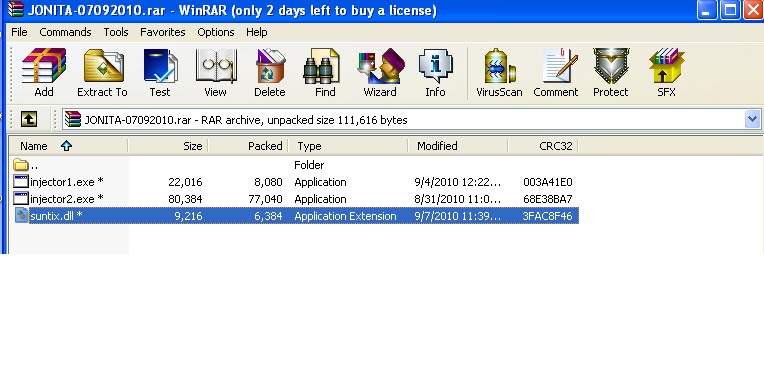
Task: Click the 9/4/2010 modified date
Action: pyautogui.click(x=458, y=182)
